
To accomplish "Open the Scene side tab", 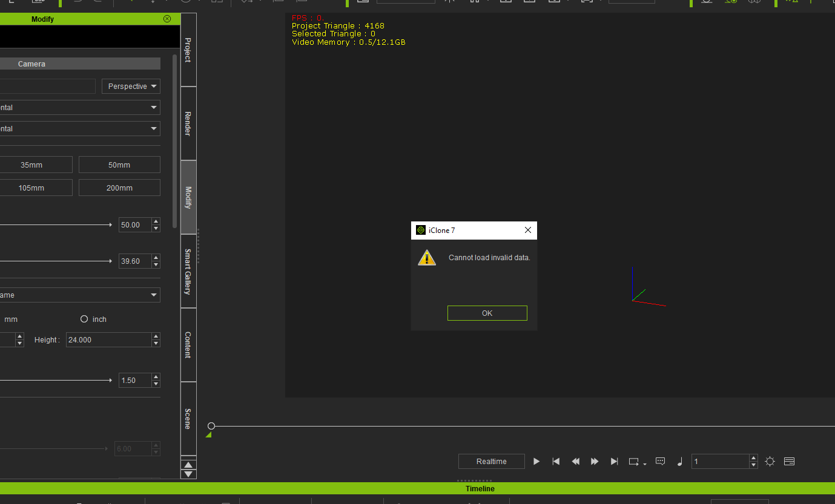I will (x=188, y=419).
